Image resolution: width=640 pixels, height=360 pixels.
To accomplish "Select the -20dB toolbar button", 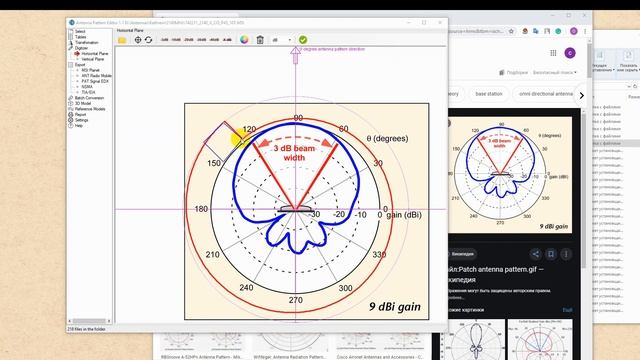I will [189, 40].
